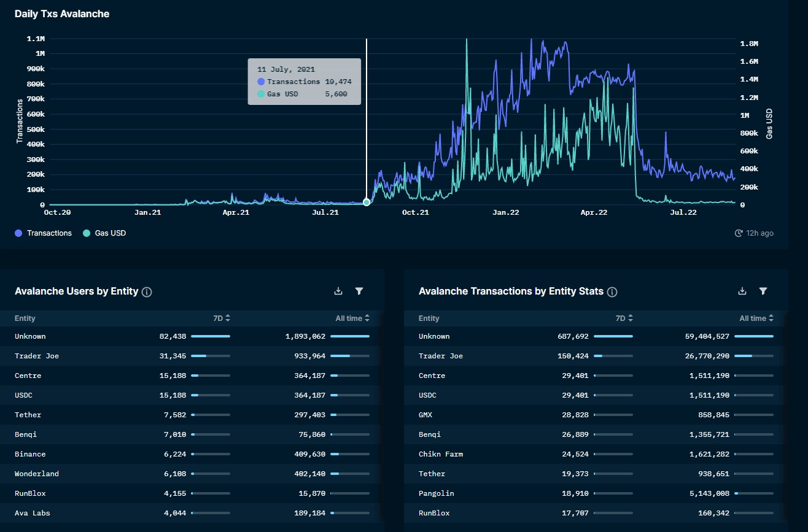Hide the Gas USD series via the legend
This screenshot has height=532, width=808.
tap(104, 233)
